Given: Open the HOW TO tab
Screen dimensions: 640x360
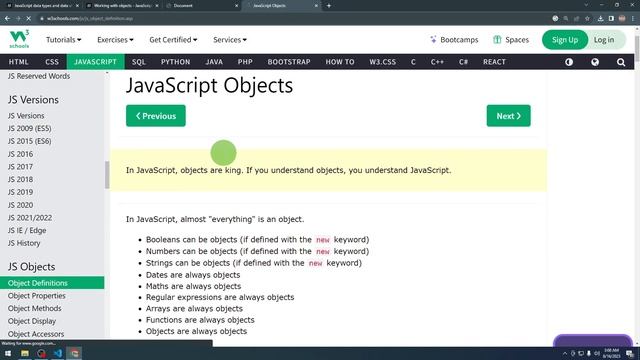Looking at the screenshot, I should coord(340,62).
